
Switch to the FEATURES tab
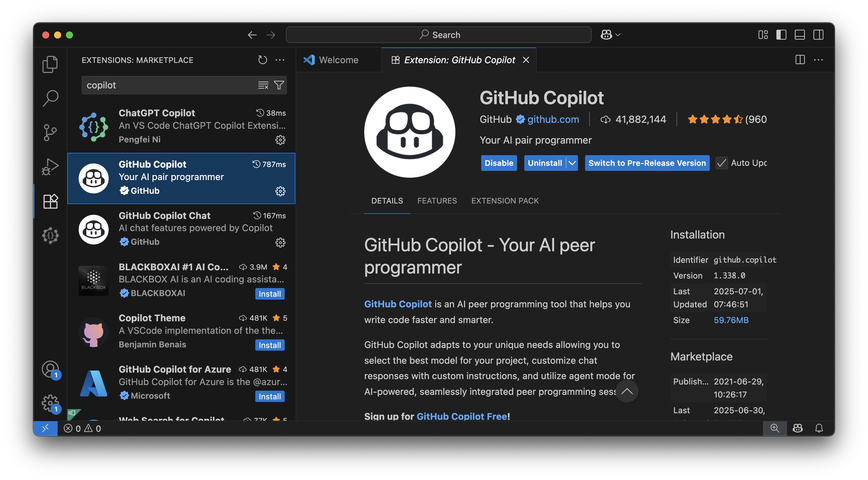point(437,201)
